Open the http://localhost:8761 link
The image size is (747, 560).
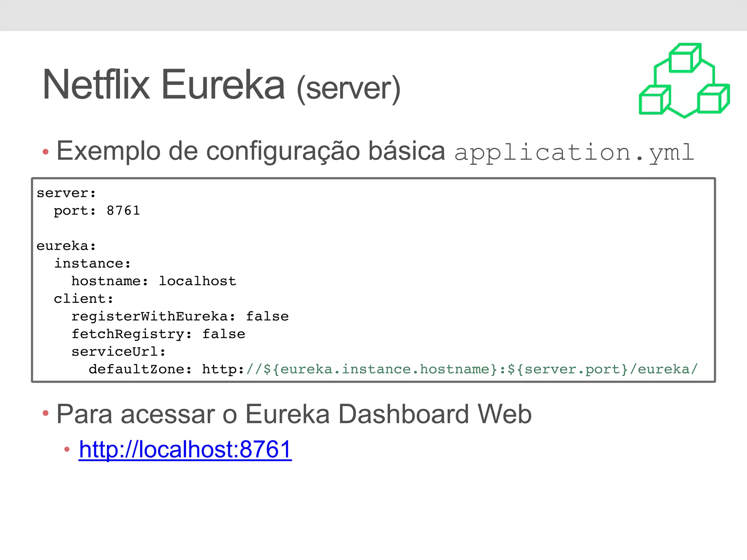pyautogui.click(x=185, y=449)
